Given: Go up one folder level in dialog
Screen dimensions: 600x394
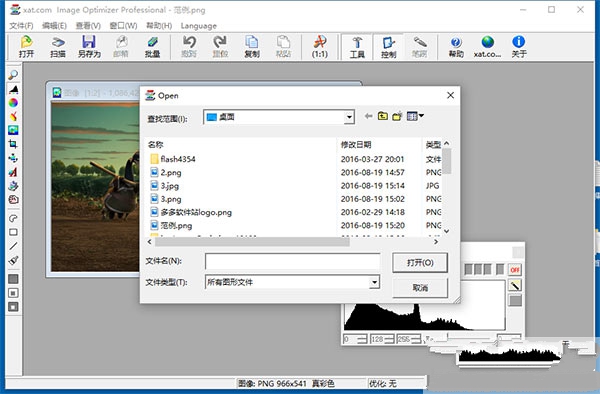Looking at the screenshot, I should coord(383,116).
